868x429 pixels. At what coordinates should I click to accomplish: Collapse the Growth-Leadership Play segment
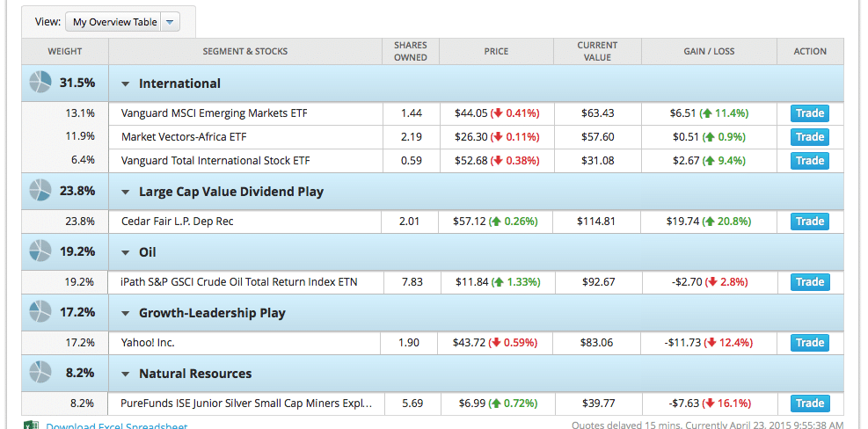coord(126,313)
